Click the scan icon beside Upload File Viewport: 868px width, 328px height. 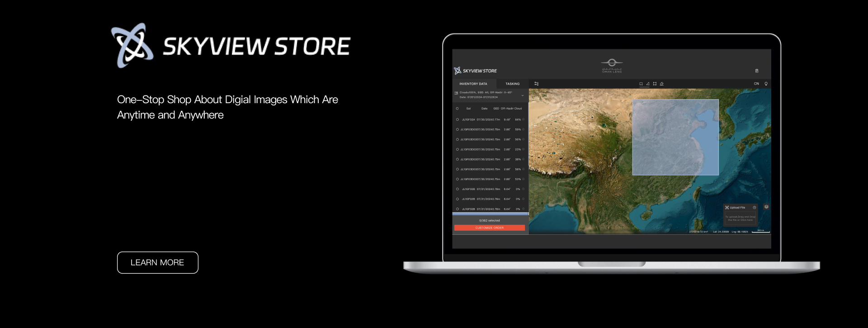(727, 208)
